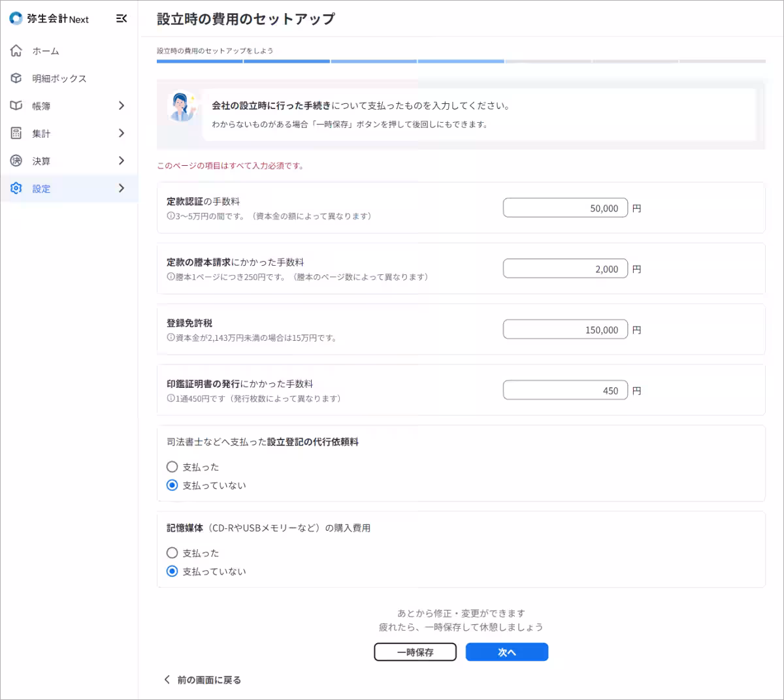
Task: Click the 設定 gear icon
Action: tap(15, 188)
